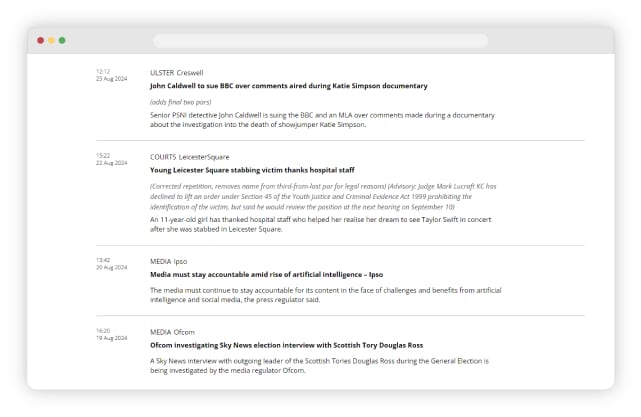Screen dimensions: 641x417
Task: Click the 13:42 20 Aug 2024 timestamp
Action: click(x=110, y=263)
